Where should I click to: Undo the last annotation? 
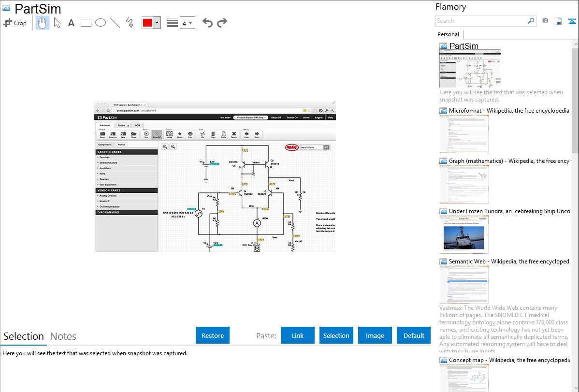(207, 23)
